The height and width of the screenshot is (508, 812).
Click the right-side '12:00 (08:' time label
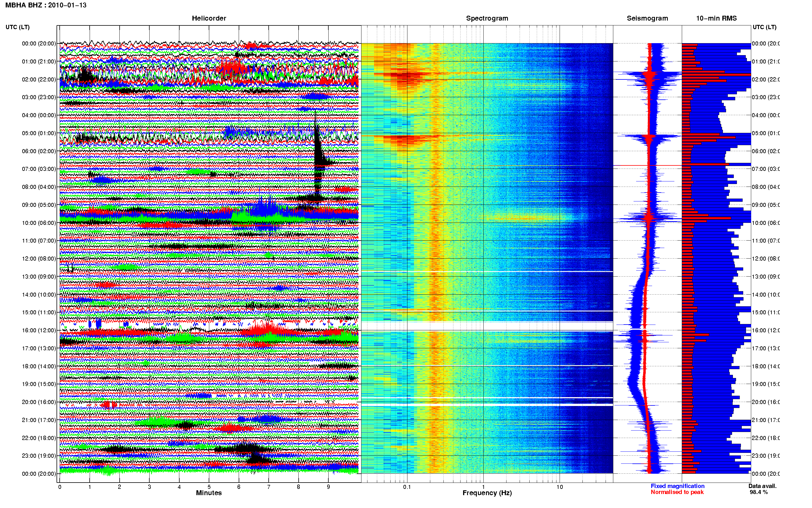(766, 258)
